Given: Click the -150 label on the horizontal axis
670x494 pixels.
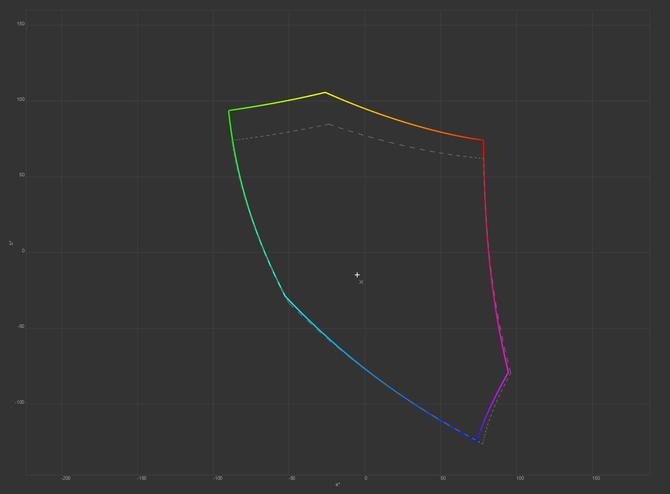Looking at the screenshot, I should [142, 478].
